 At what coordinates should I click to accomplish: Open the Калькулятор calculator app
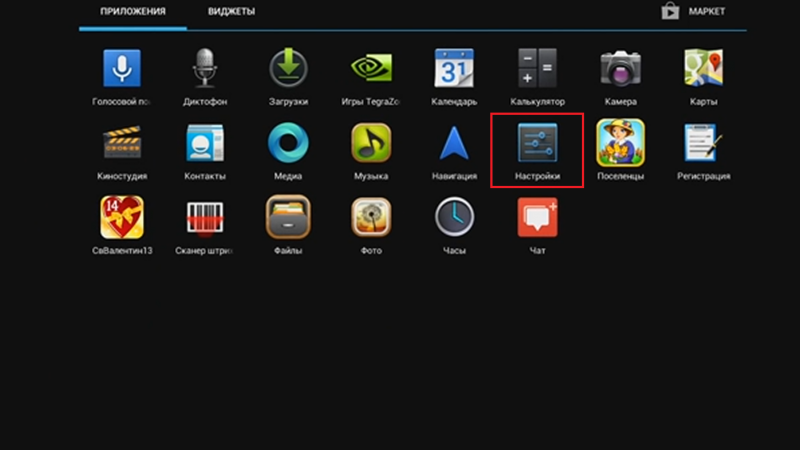coord(537,69)
